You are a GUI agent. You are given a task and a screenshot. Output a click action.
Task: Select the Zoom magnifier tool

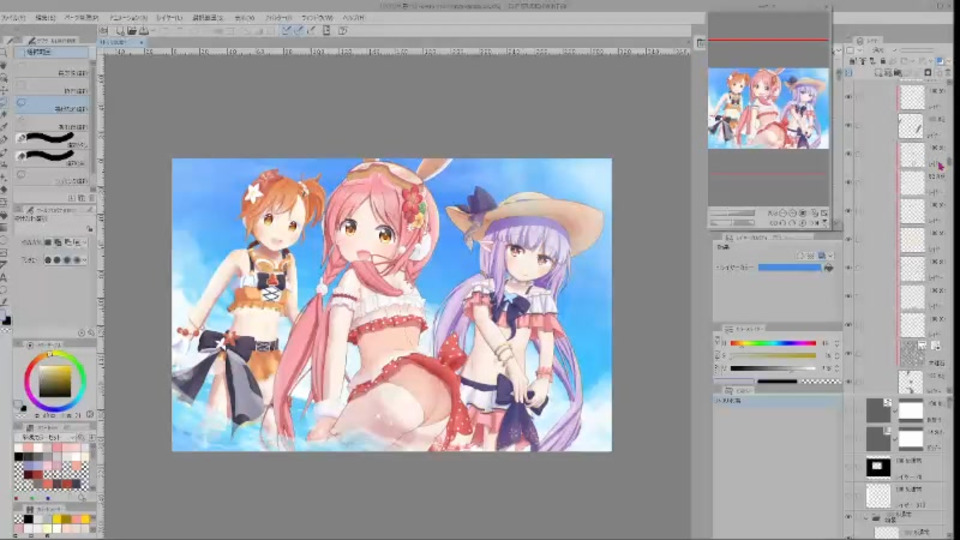pyautogui.click(x=4, y=54)
